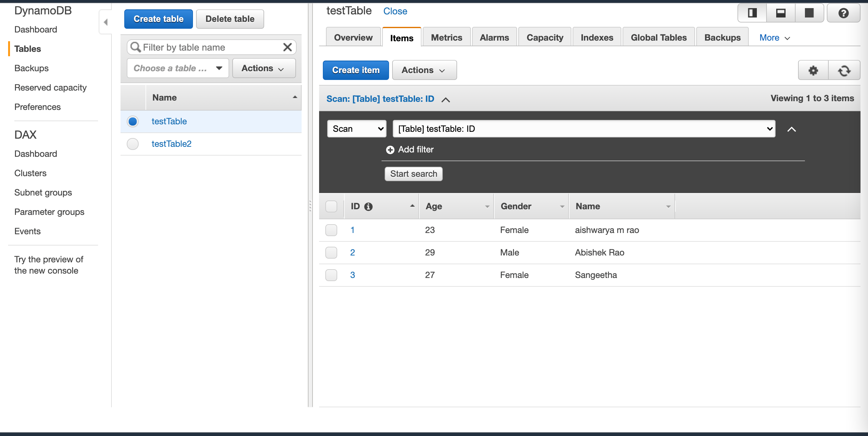Refresh the items list with refresh icon
The width and height of the screenshot is (868, 436).
pyautogui.click(x=844, y=70)
